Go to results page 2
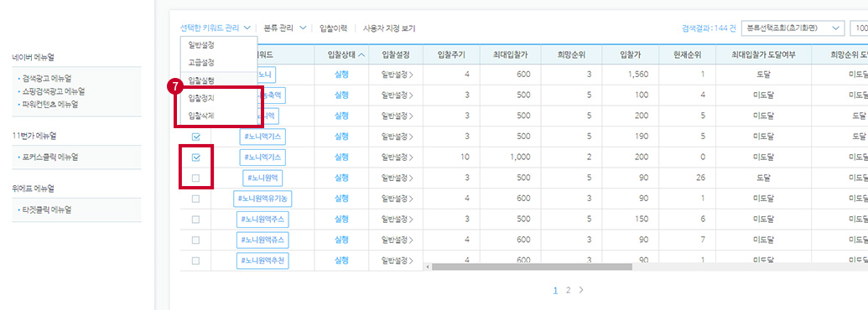 coord(568,290)
